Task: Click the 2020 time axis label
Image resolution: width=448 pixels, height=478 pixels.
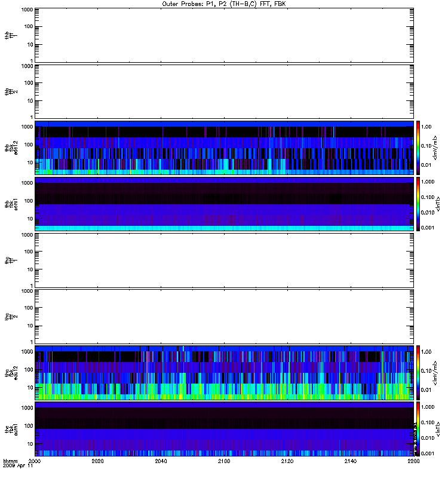Action: click(97, 461)
